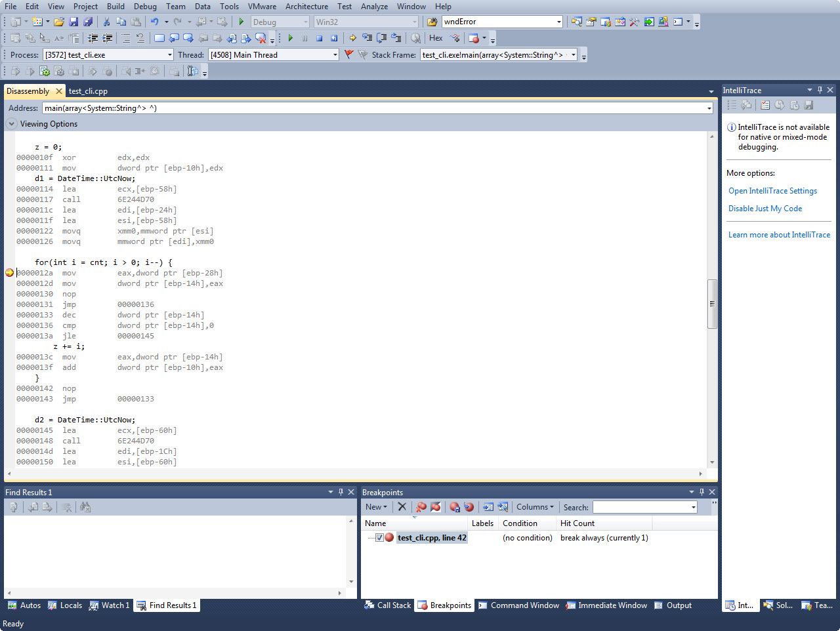The image size is (840, 631).
Task: Open the Breakpoints Search box dropdown arrow
Action: click(x=693, y=507)
